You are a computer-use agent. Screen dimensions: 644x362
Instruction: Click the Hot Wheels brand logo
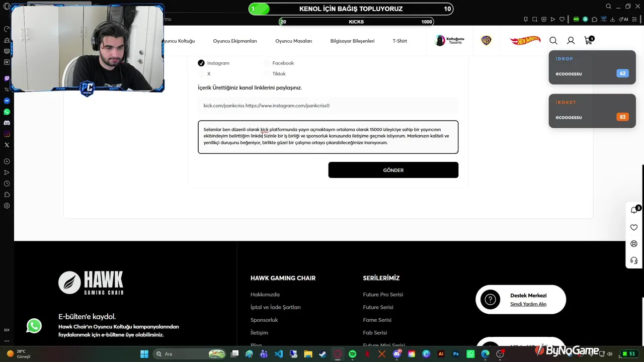(525, 40)
